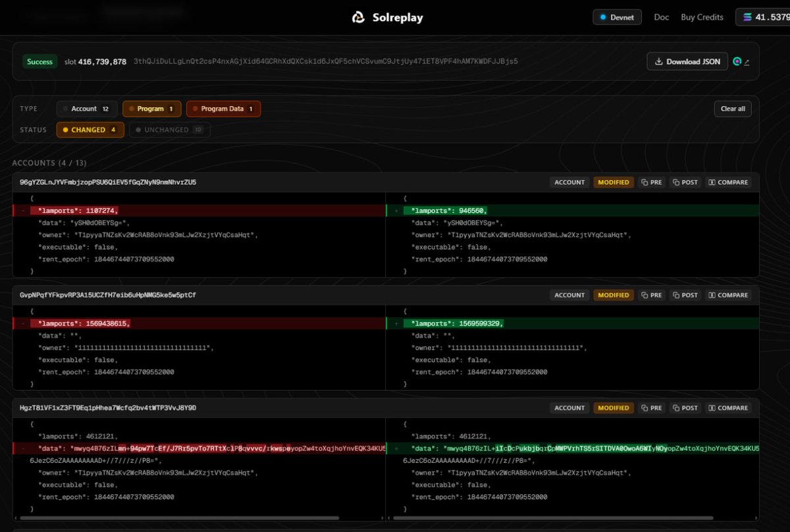Image resolution: width=790 pixels, height=532 pixels.
Task: Click account address GvpNPqfYFkpvRP3A15UCZfH7eib6uHpNMG5ke5w5ptCf
Action: click(108, 295)
